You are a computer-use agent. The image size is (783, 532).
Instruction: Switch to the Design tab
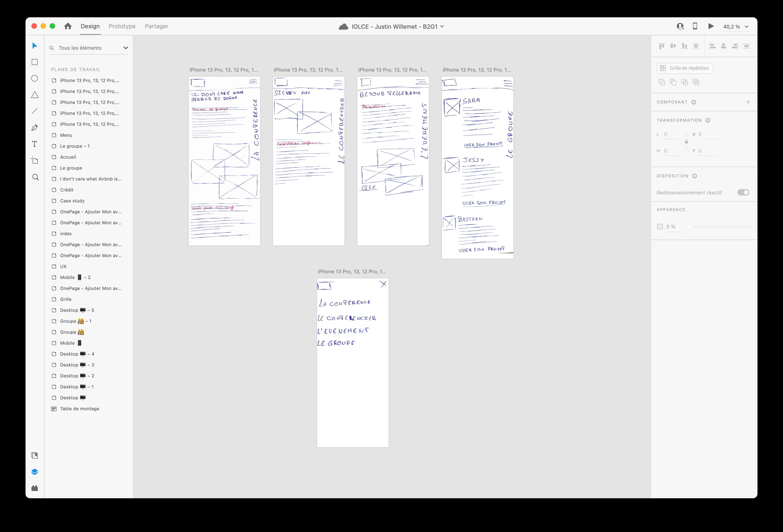pyautogui.click(x=90, y=26)
